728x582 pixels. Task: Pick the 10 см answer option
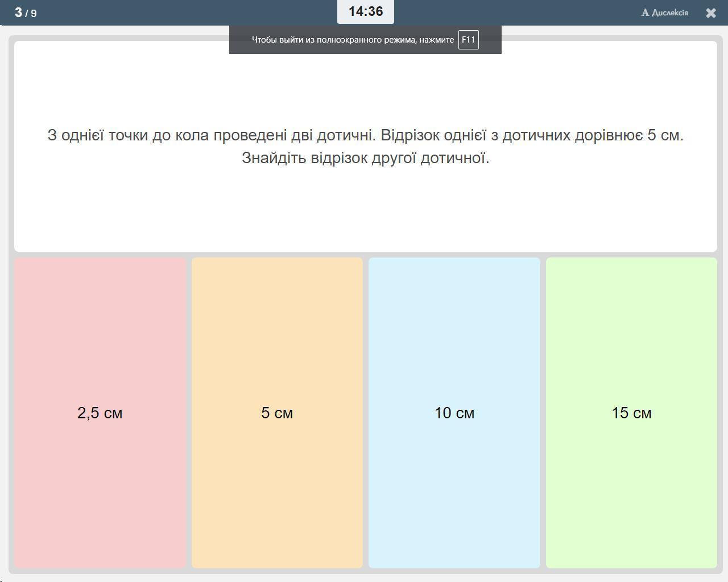(454, 413)
